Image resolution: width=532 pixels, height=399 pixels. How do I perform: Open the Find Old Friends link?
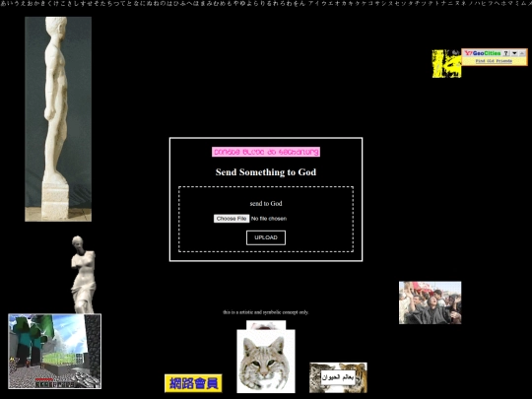point(494,61)
